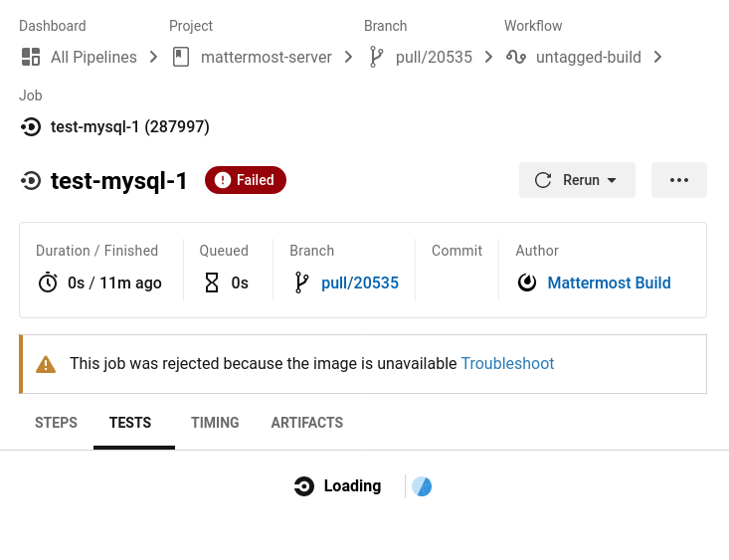The height and width of the screenshot is (560, 729).
Task: Click the untagged-build workflow icon
Action: click(516, 58)
